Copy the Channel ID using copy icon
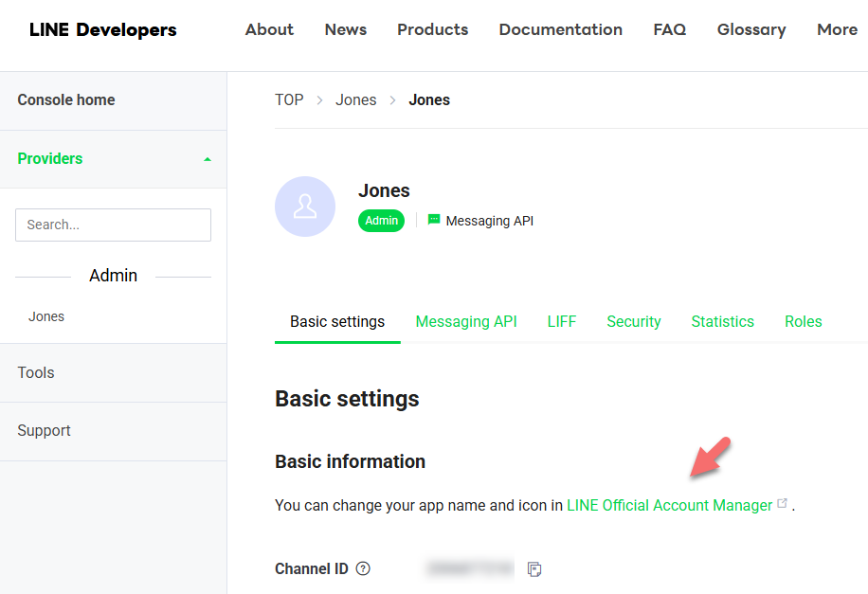The image size is (868, 594). pyautogui.click(x=534, y=569)
